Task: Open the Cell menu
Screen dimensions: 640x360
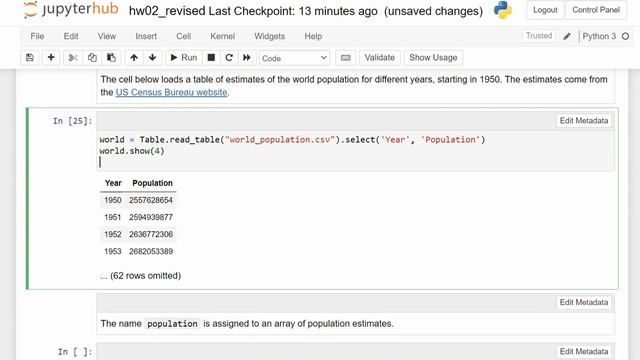Action: coord(184,36)
